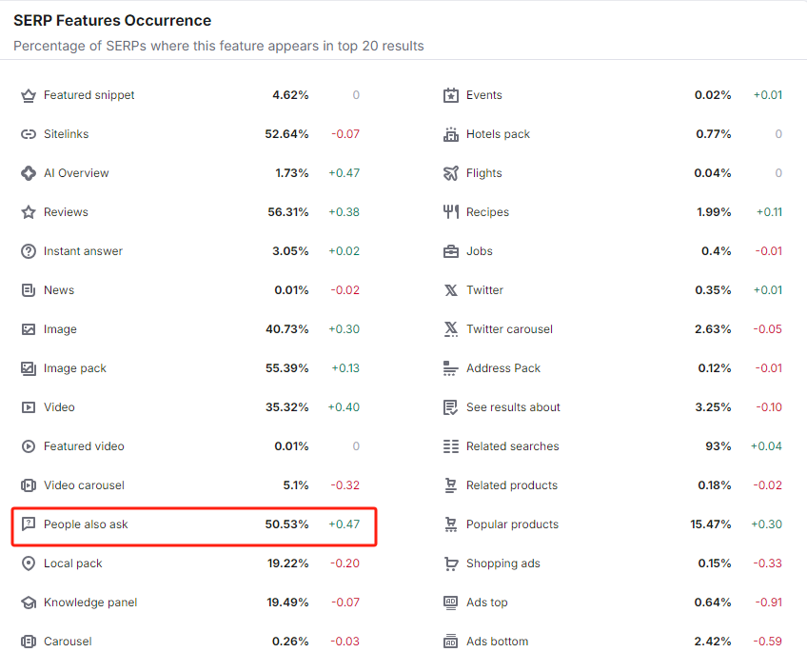Select the Image pack feature label

[74, 368]
